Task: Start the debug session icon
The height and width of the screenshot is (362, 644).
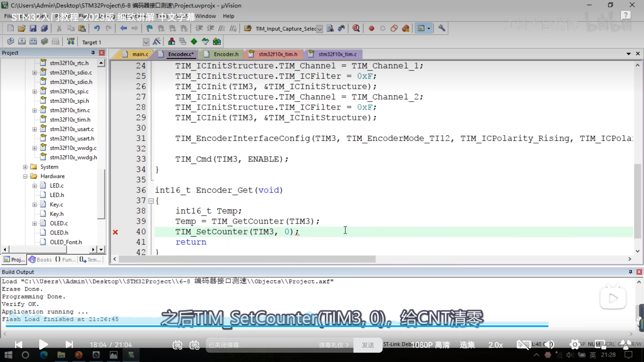Action: tap(356, 28)
